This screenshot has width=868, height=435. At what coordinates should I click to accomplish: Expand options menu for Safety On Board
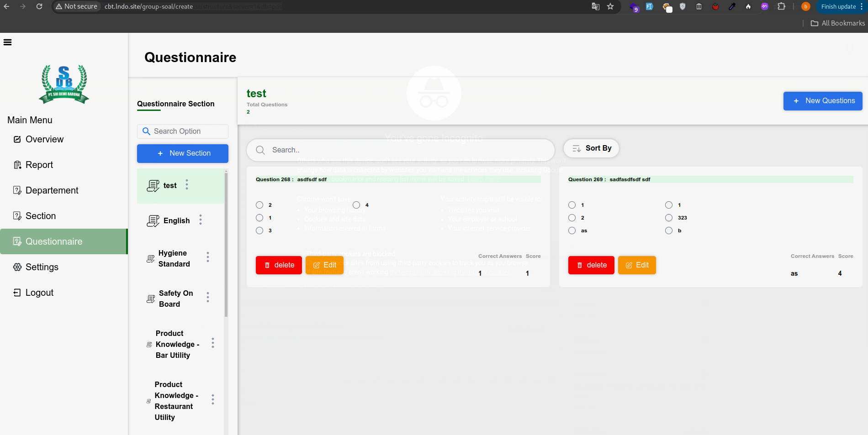(x=208, y=298)
